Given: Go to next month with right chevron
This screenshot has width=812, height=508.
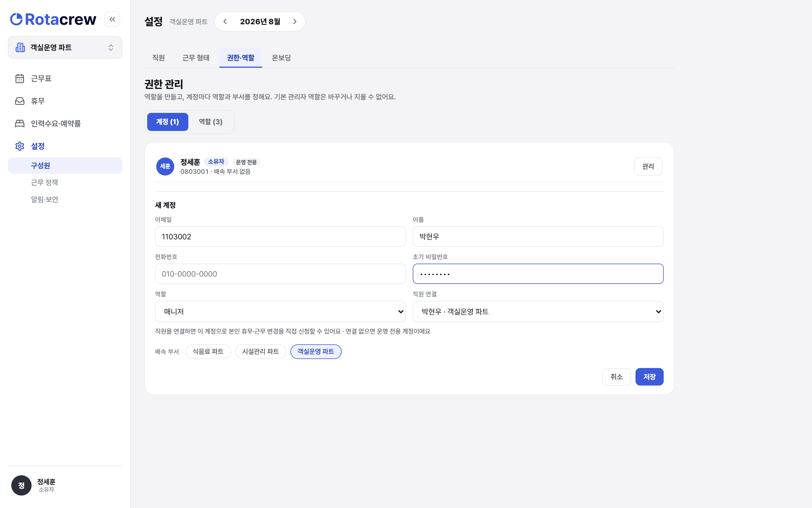Looking at the screenshot, I should click(x=295, y=21).
